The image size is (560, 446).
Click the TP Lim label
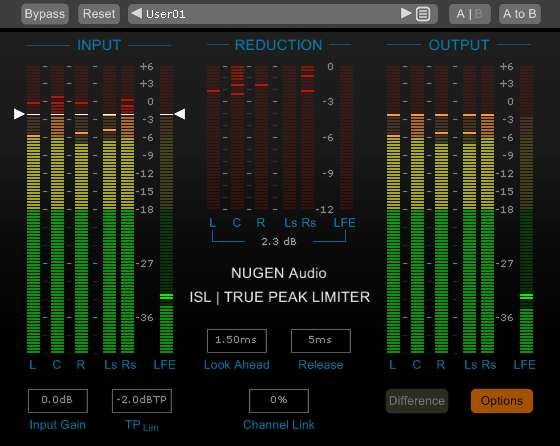(142, 425)
